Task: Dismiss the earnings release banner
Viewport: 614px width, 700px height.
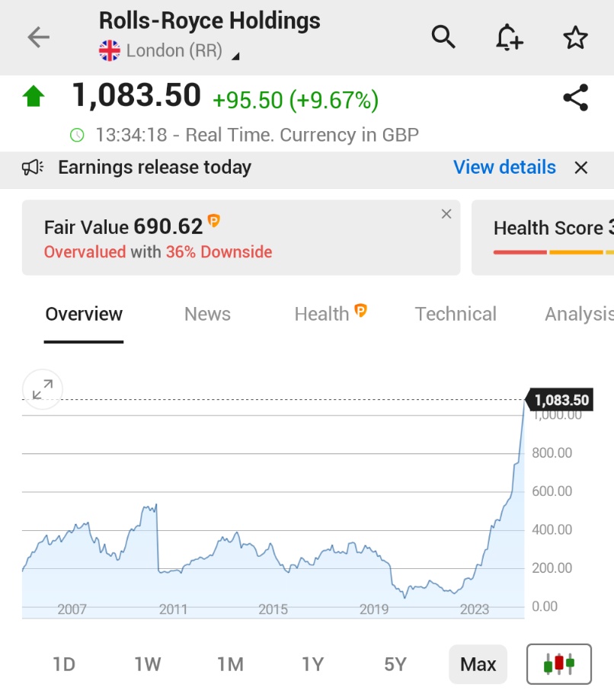Action: [x=581, y=168]
